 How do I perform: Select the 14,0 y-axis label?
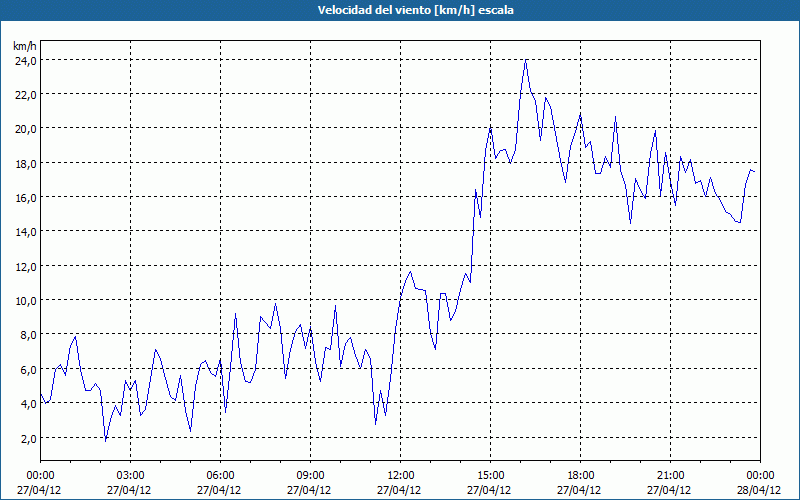[x=24, y=232]
